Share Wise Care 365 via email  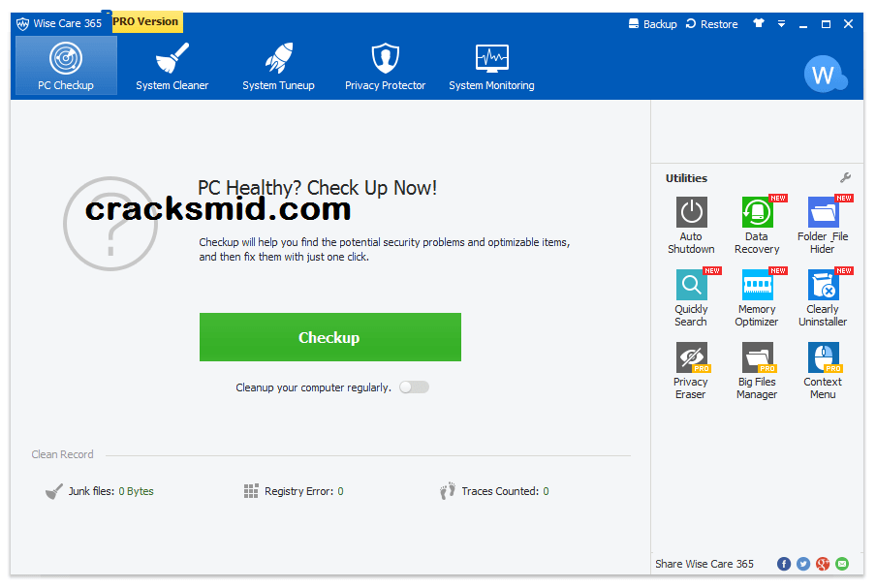point(842,564)
